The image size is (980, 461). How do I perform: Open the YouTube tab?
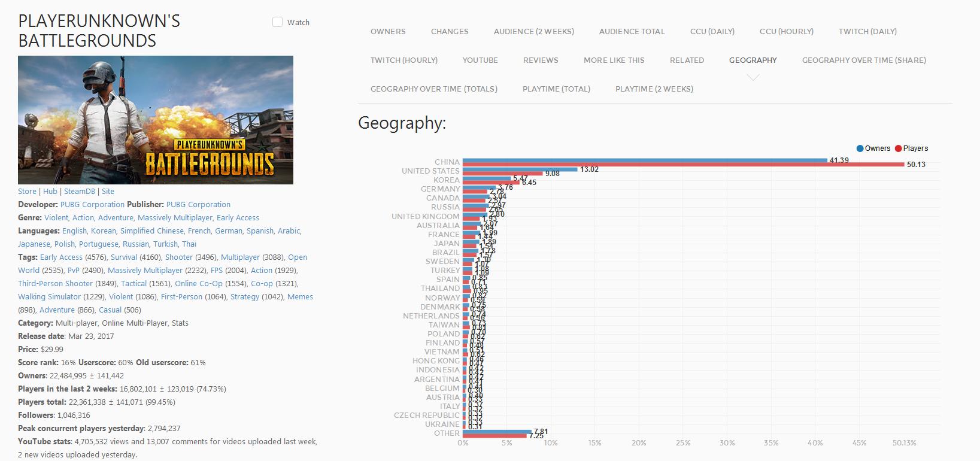[x=480, y=60]
